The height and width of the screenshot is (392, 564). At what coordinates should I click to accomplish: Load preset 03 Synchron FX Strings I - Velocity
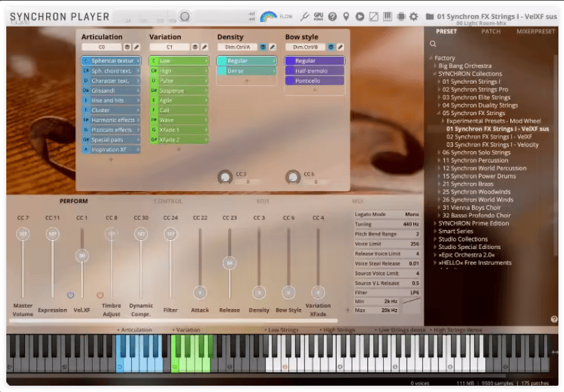tap(492, 145)
